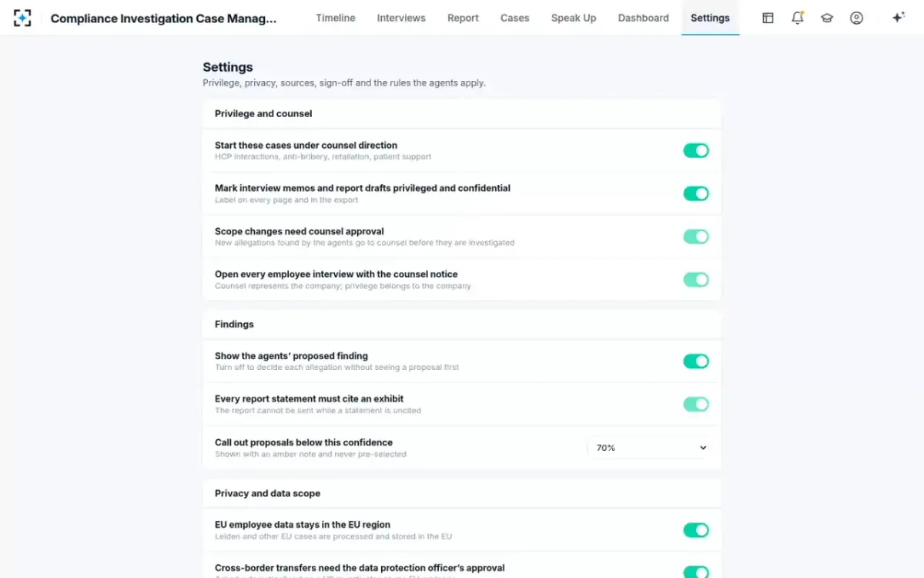
Task: Toggle EU employee data stays in EU region
Action: click(x=696, y=530)
